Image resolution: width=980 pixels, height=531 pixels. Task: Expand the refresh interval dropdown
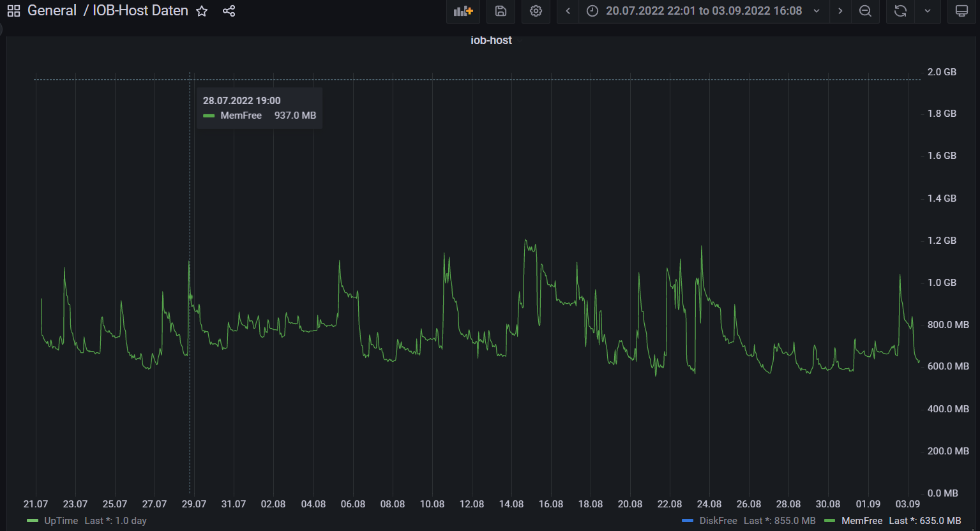coord(928,11)
